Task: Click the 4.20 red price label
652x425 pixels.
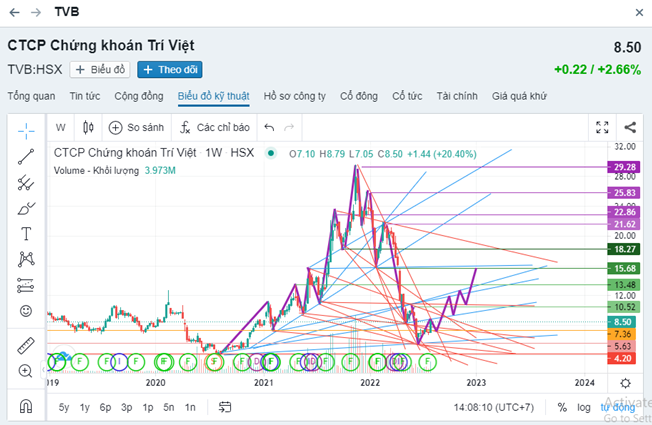Action: point(622,358)
